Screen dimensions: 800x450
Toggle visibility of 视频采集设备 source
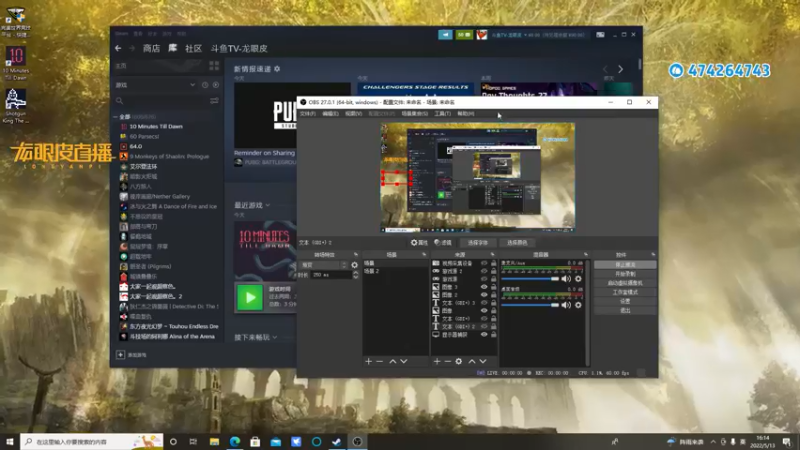(484, 263)
